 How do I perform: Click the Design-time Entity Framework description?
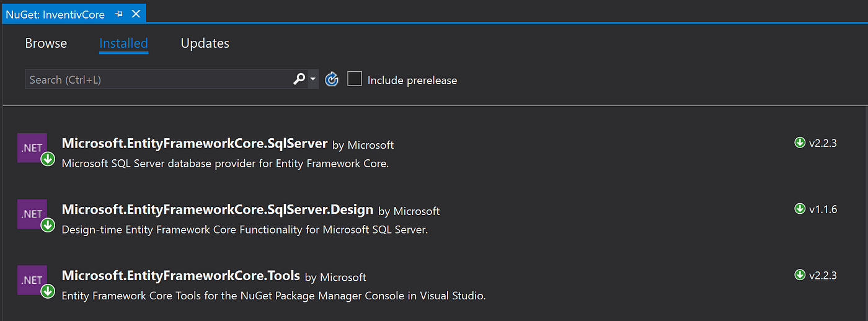point(245,230)
